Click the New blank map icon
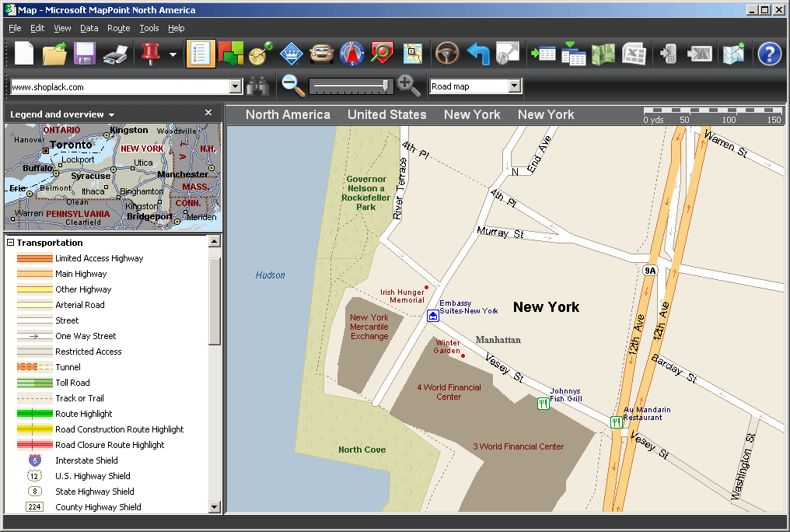The height and width of the screenshot is (532, 790). [x=23, y=54]
